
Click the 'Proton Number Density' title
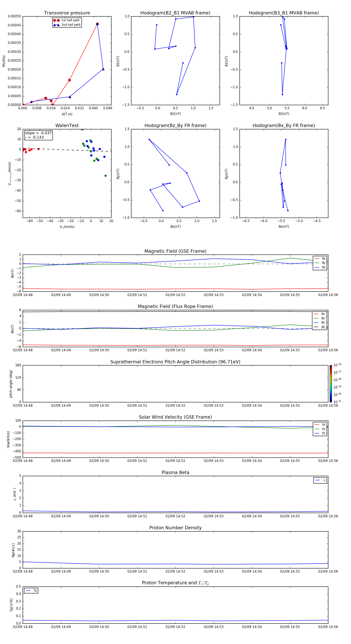click(175, 528)
